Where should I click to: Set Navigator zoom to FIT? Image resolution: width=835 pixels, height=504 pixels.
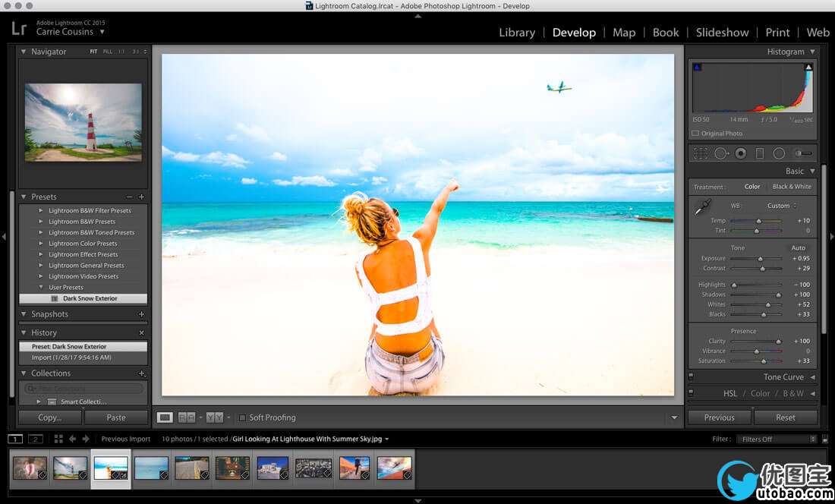point(93,52)
